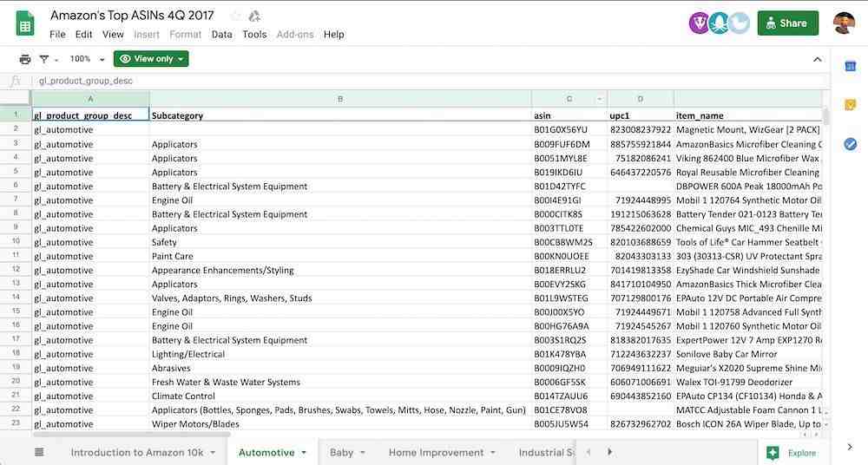The width and height of the screenshot is (868, 465).
Task: Select column B header
Action: (340, 99)
